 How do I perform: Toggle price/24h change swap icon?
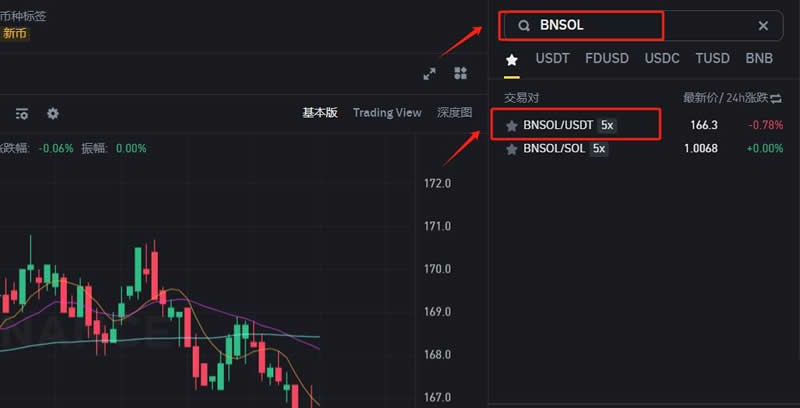point(775,98)
